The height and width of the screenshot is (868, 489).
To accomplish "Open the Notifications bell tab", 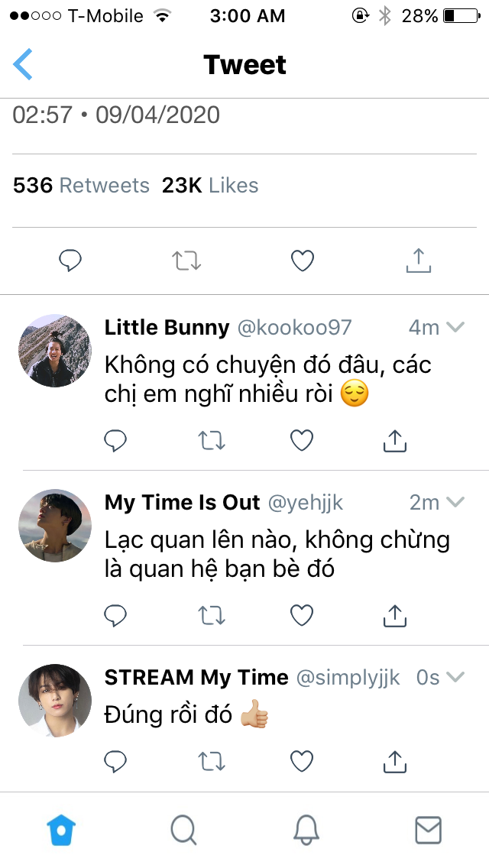I will 306,831.
